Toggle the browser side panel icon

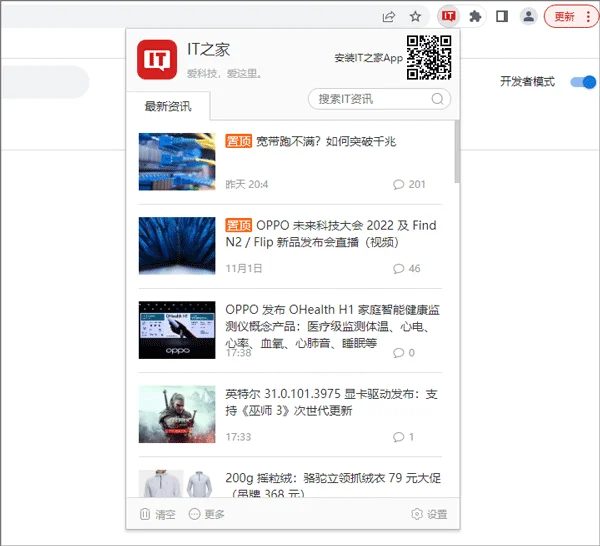[502, 16]
